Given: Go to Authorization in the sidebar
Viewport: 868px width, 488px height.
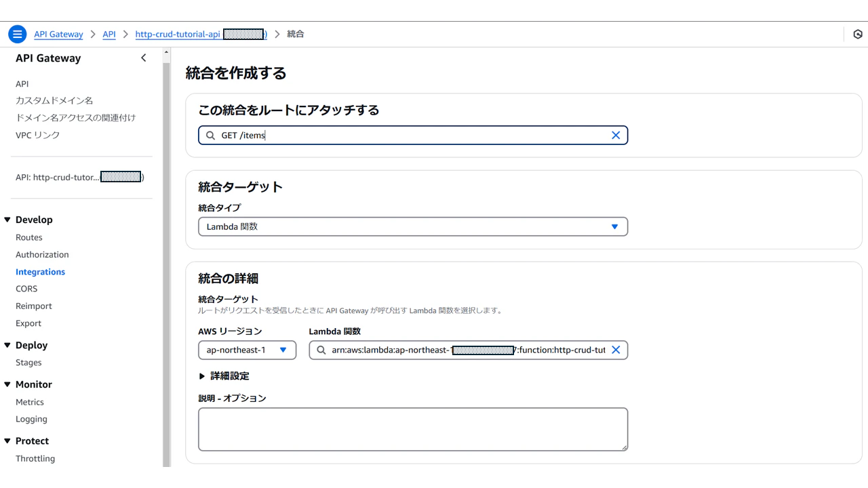Looking at the screenshot, I should [42, 255].
